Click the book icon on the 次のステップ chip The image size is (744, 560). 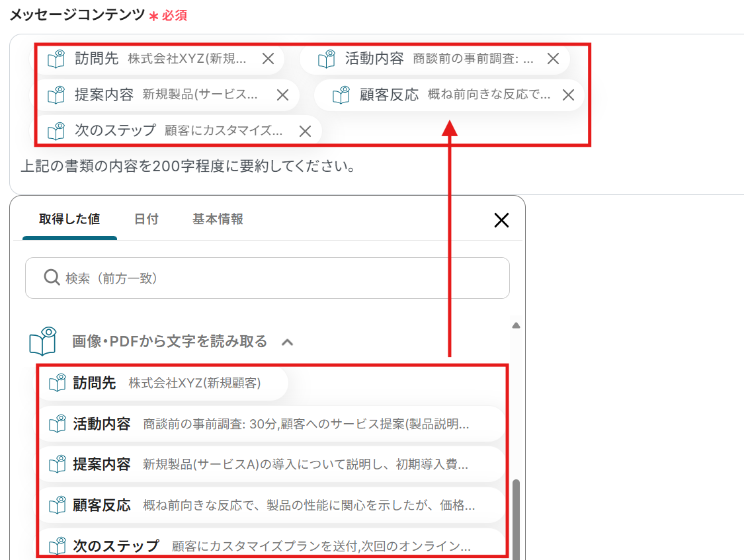(x=56, y=131)
